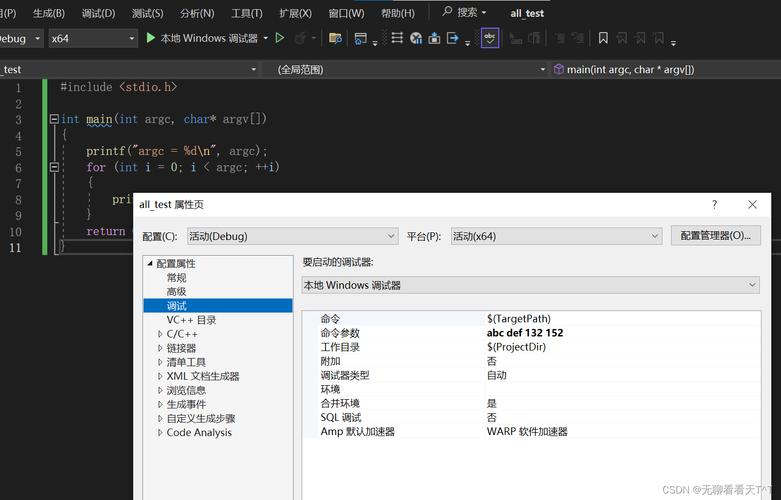The width and height of the screenshot is (781, 500).
Task: Click the hollow green start-without-debugging arrow
Action: tap(280, 38)
